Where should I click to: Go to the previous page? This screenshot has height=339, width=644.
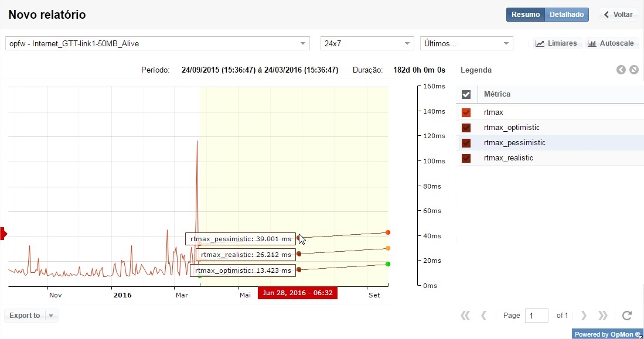coord(484,316)
